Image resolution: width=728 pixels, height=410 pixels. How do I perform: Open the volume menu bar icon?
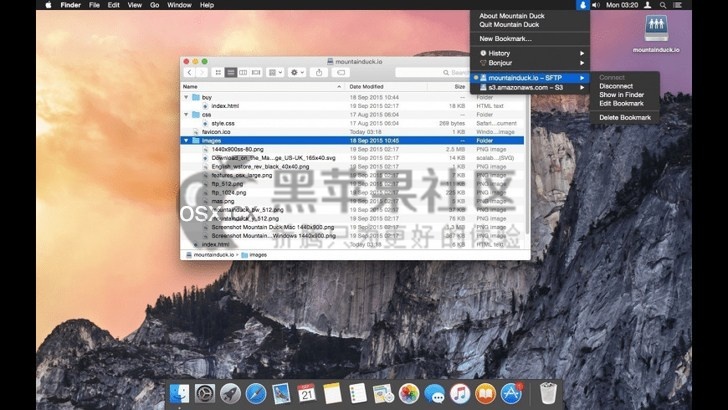point(596,5)
